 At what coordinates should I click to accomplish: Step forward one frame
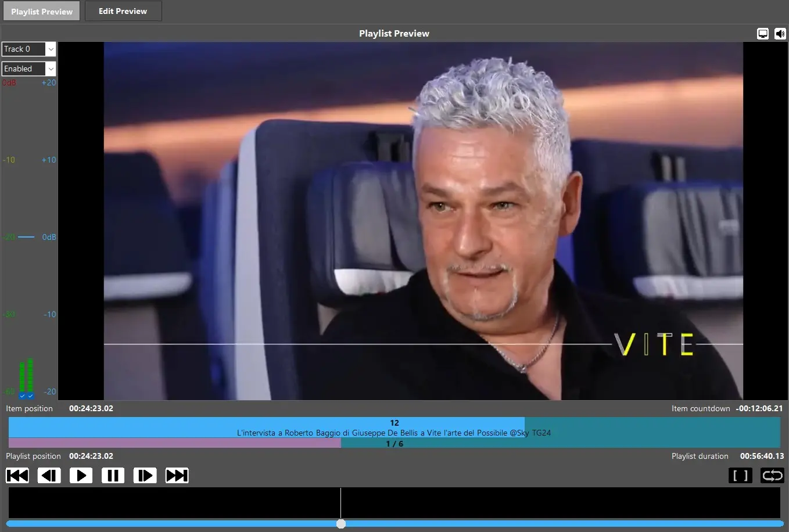[145, 476]
